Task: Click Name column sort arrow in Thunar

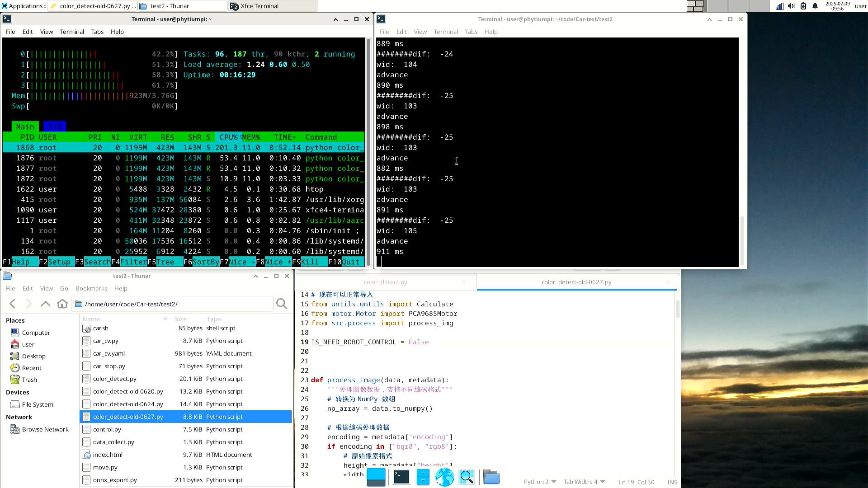Action: click(x=165, y=319)
